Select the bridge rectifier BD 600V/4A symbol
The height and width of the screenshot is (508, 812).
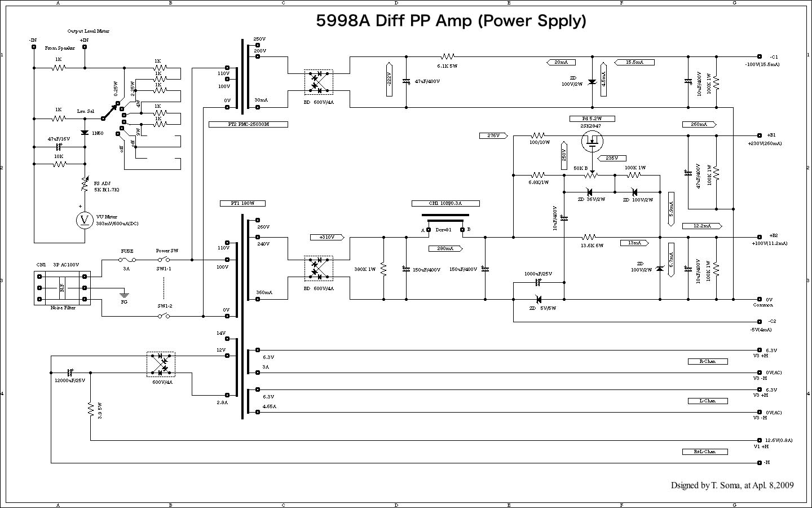tap(319, 83)
